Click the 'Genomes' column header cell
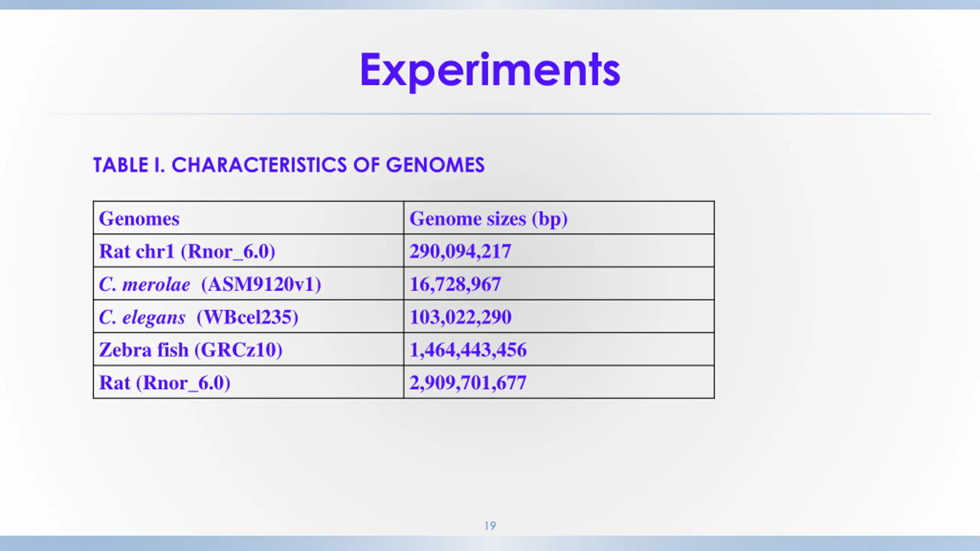The height and width of the screenshot is (551, 980). coord(248,218)
